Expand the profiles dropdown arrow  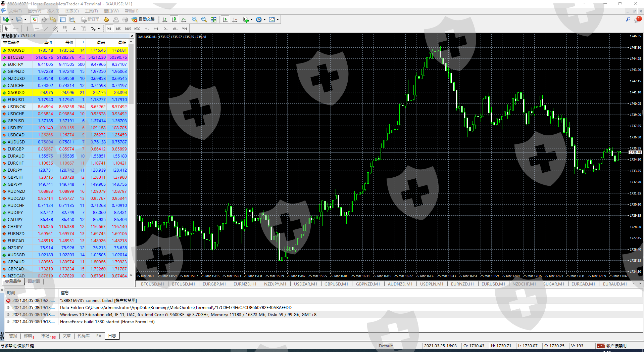click(x=25, y=19)
